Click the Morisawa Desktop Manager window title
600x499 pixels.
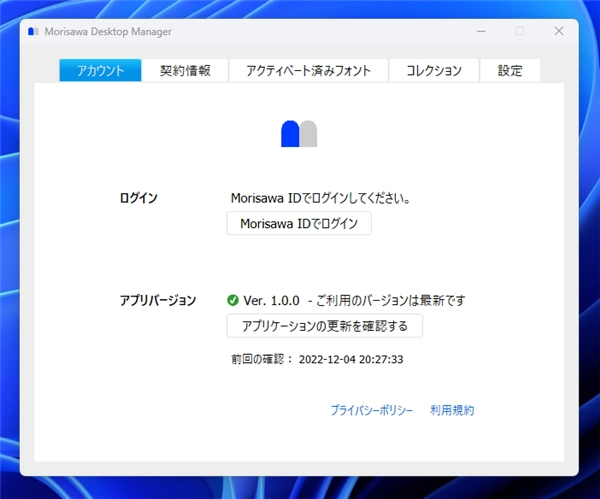click(108, 31)
